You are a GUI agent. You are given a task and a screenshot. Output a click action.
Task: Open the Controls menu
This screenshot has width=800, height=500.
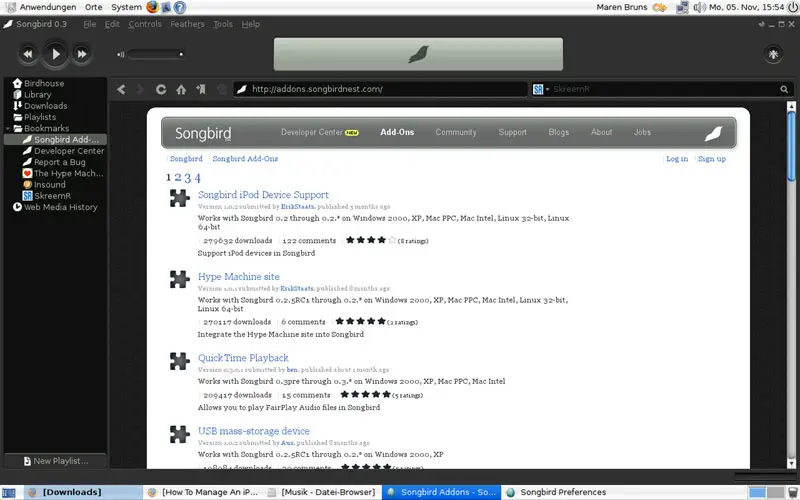pos(145,24)
